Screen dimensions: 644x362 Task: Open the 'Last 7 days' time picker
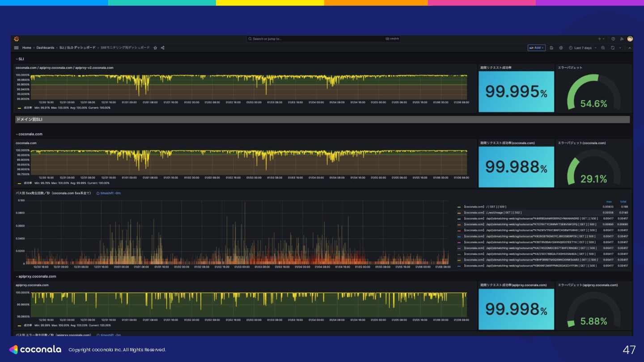[582, 48]
